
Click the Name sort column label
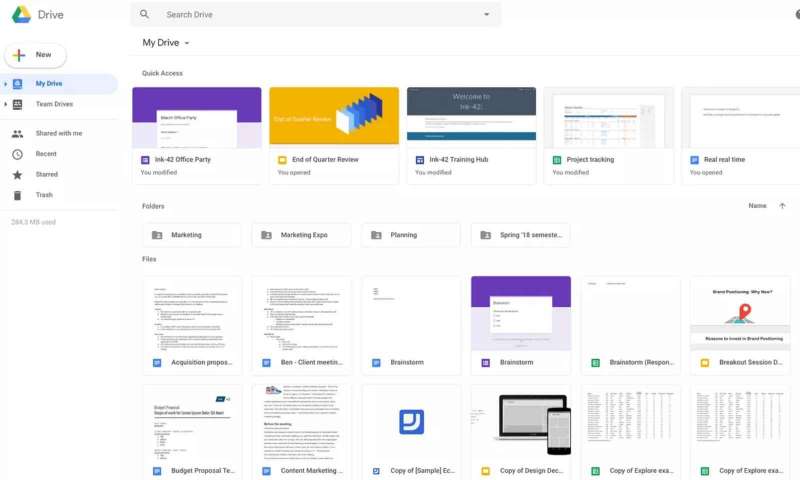(x=757, y=206)
